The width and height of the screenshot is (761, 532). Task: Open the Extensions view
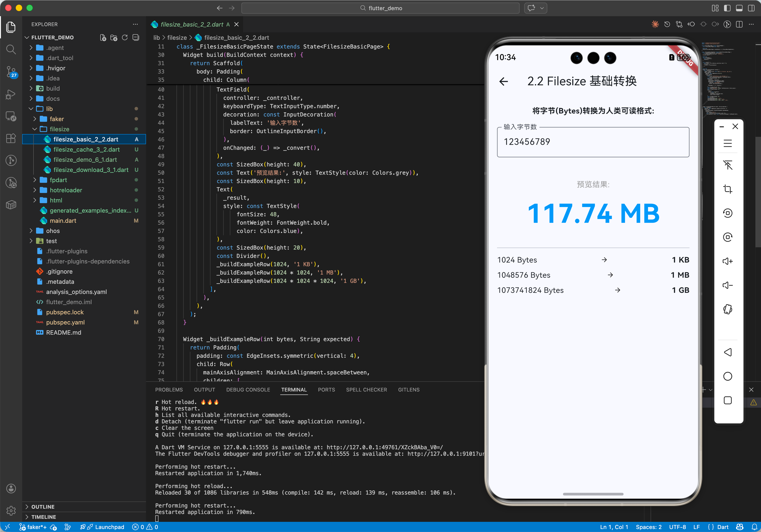coord(11,138)
